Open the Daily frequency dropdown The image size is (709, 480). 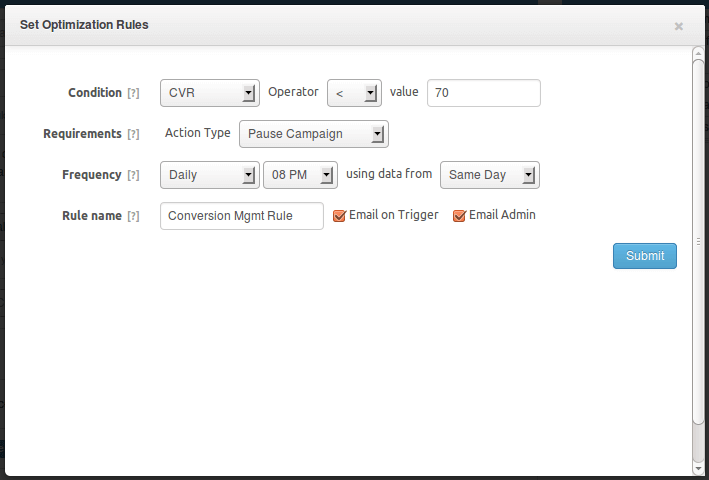pyautogui.click(x=209, y=175)
